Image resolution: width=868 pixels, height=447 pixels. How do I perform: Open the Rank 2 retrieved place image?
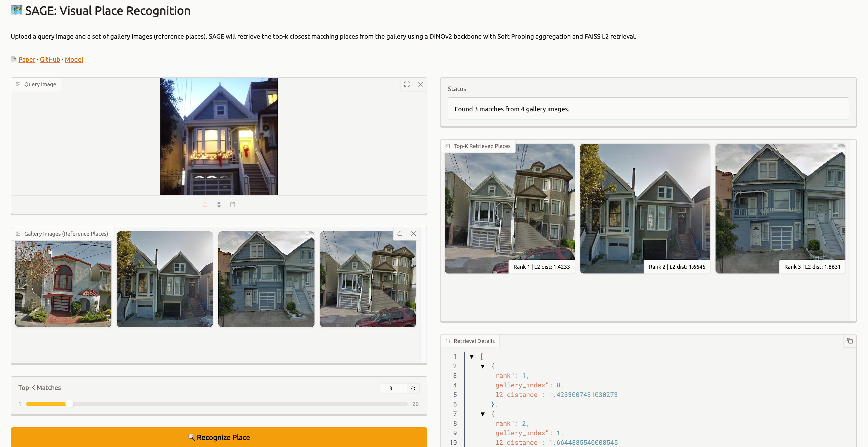point(645,209)
